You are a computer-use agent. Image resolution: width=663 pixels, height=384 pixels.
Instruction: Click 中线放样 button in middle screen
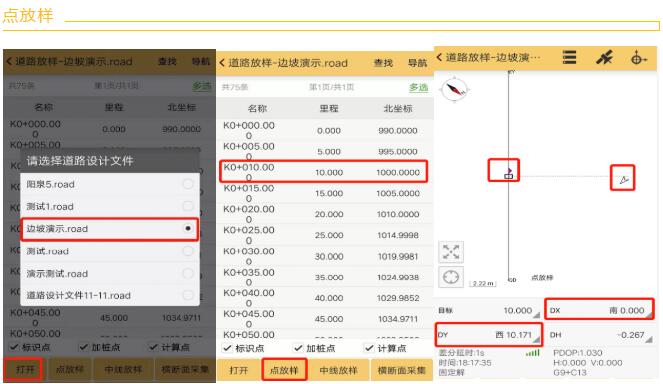[338, 370]
